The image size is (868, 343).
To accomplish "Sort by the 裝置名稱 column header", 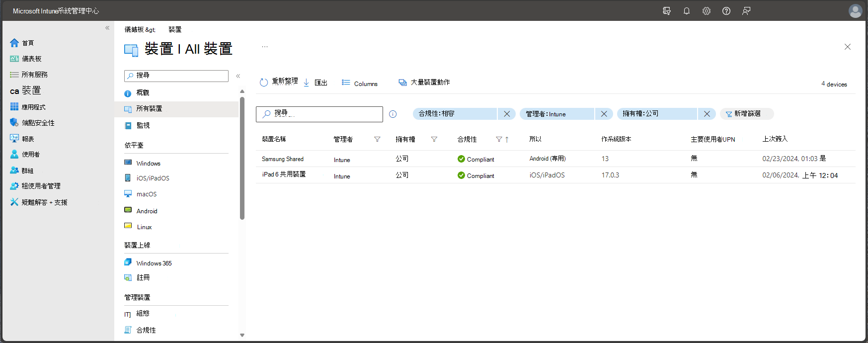I will [274, 139].
